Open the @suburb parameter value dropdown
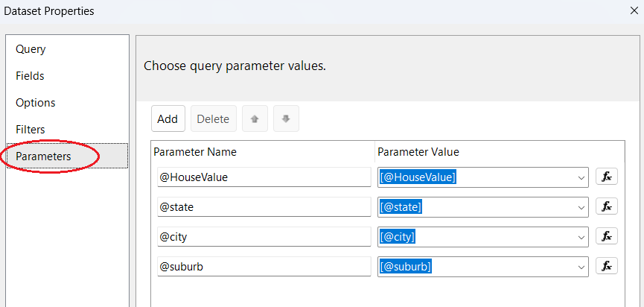This screenshot has height=307, width=644. point(581,267)
